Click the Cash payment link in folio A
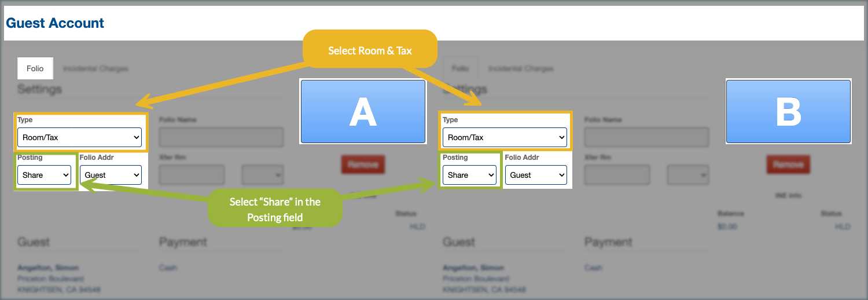Screen dimensions: 868x300 tap(168, 268)
